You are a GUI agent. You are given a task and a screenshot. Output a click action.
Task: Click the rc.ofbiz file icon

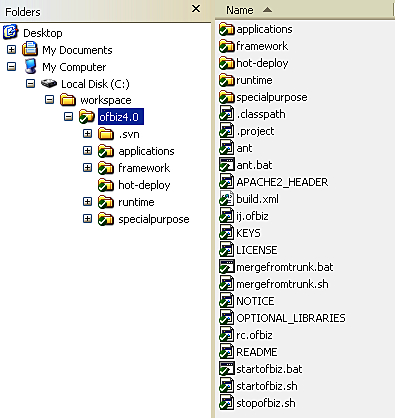(x=227, y=335)
